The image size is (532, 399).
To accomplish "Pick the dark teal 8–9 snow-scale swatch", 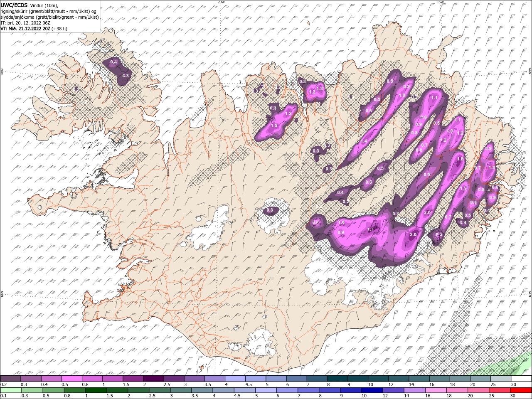I will (337, 378).
